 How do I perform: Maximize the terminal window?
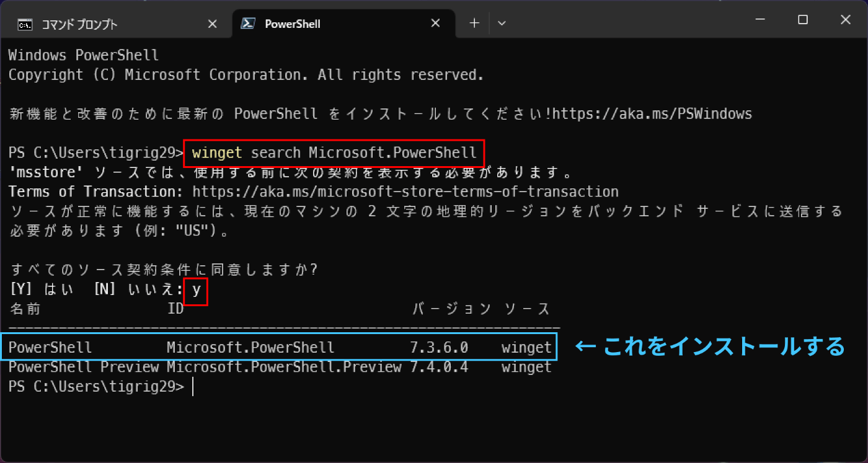tap(803, 20)
